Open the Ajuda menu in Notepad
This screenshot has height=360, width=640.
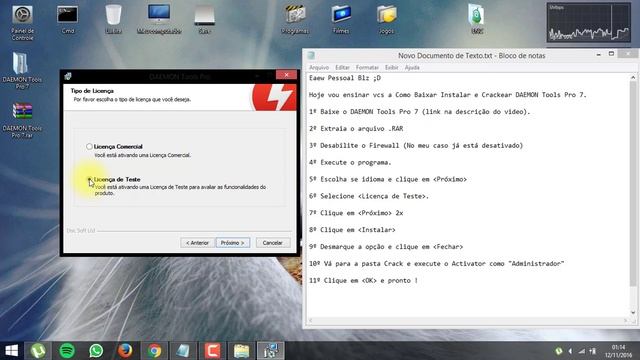tap(412, 67)
